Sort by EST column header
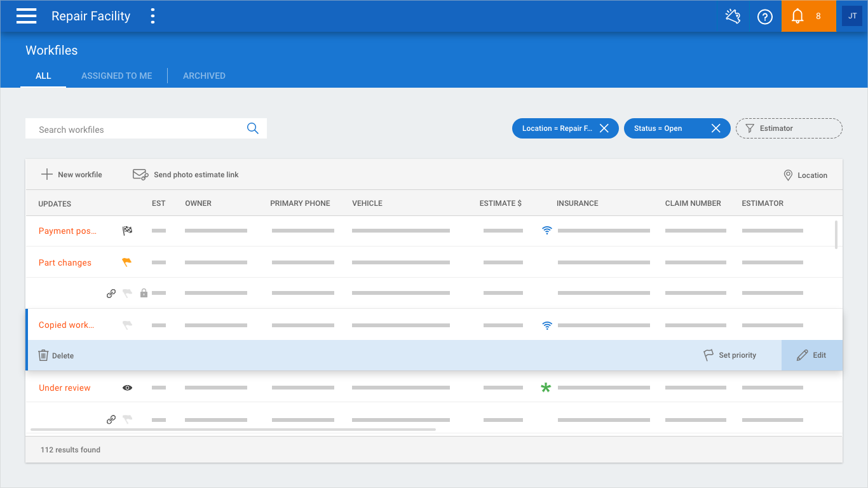 pyautogui.click(x=159, y=203)
